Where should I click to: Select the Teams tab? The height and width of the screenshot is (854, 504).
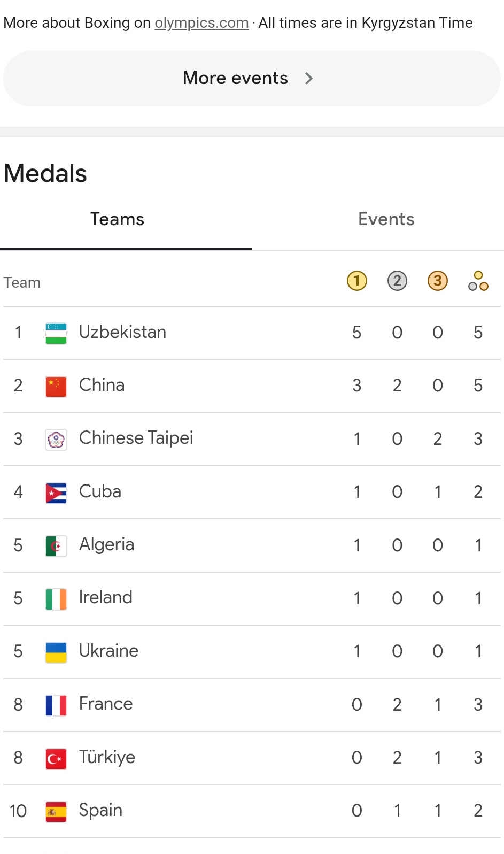[x=117, y=219]
